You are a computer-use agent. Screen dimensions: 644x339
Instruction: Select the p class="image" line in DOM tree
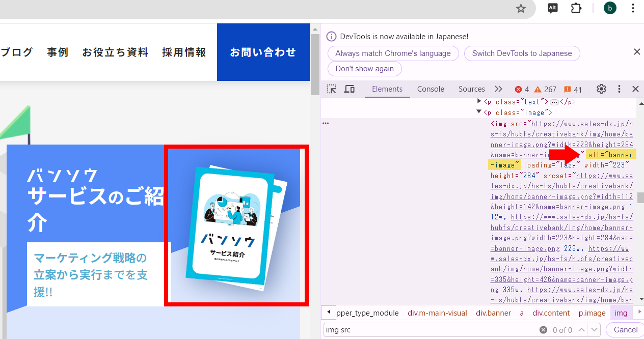518,112
